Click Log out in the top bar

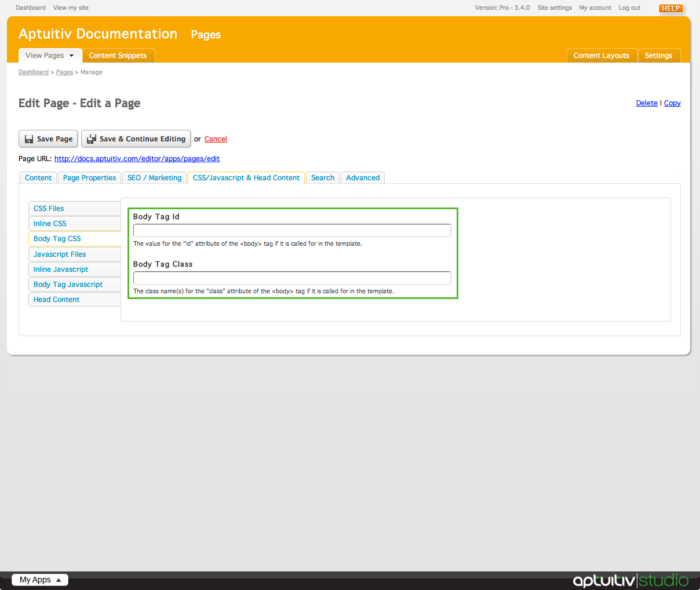click(629, 8)
